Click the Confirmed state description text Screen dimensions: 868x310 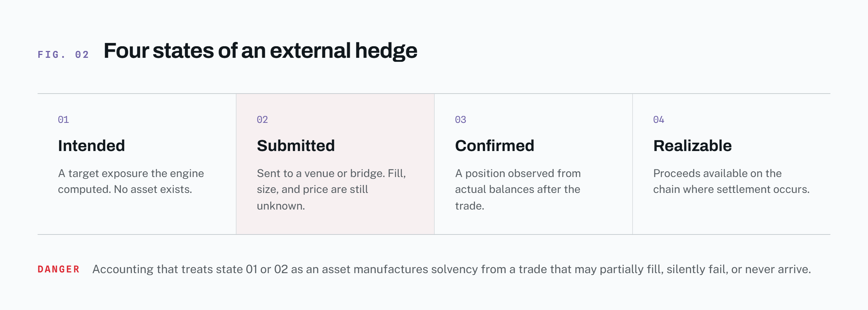518,189
